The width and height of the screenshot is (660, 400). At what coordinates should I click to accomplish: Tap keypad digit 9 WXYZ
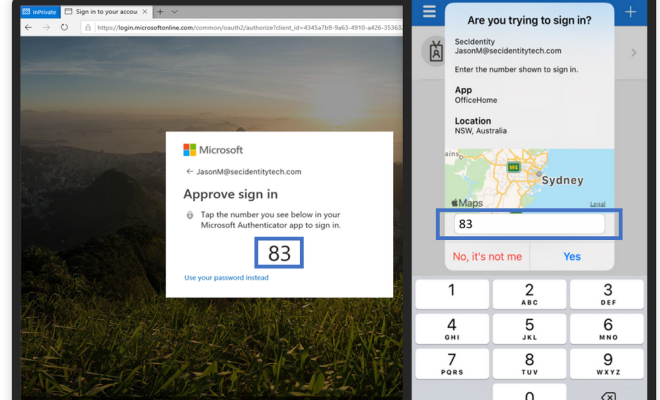point(607,364)
